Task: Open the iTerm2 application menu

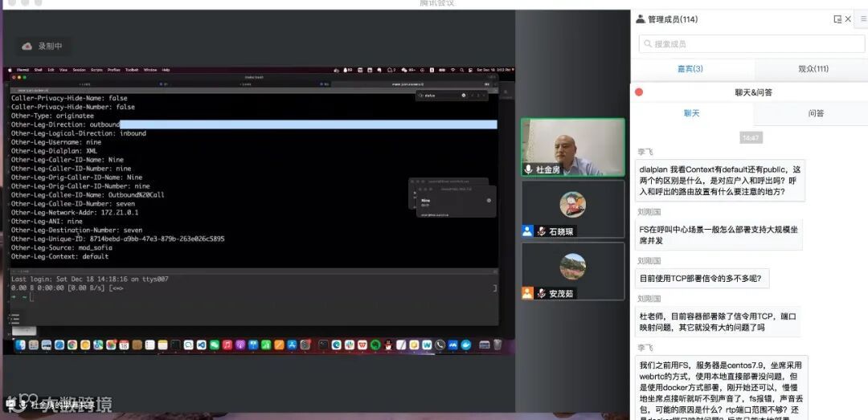Action: 23,71
